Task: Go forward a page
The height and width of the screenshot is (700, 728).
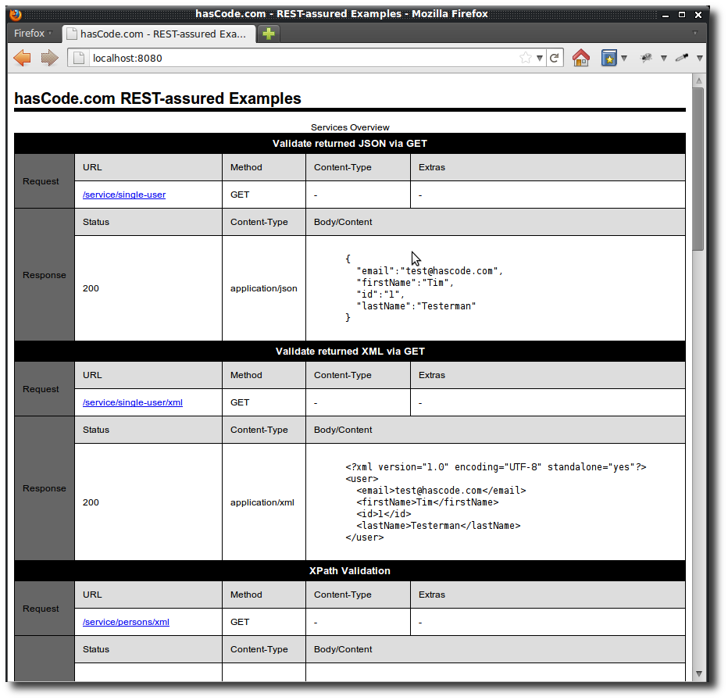Action: coord(48,57)
